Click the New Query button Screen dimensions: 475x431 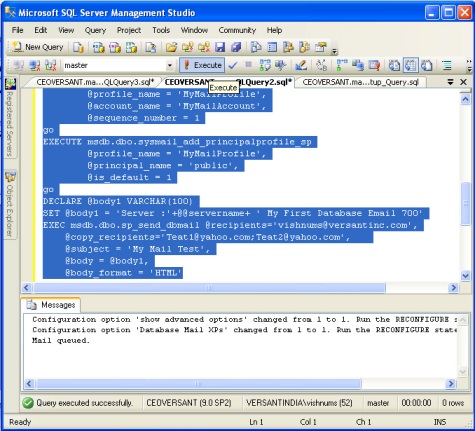37,47
